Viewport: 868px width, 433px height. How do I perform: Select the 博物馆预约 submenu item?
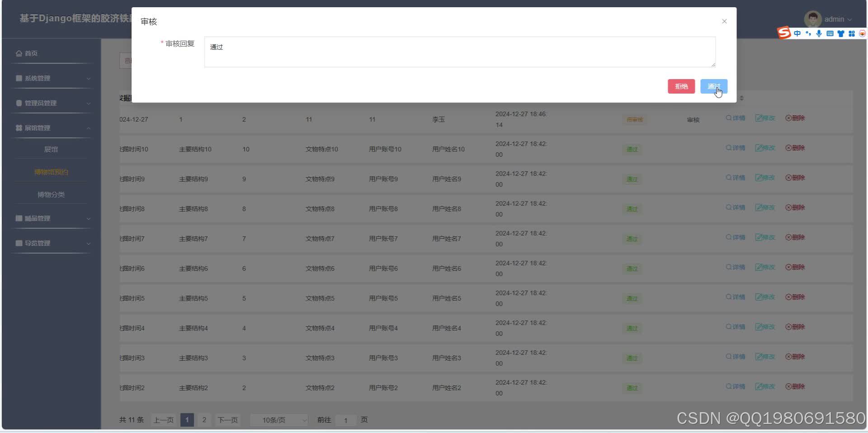pos(51,172)
